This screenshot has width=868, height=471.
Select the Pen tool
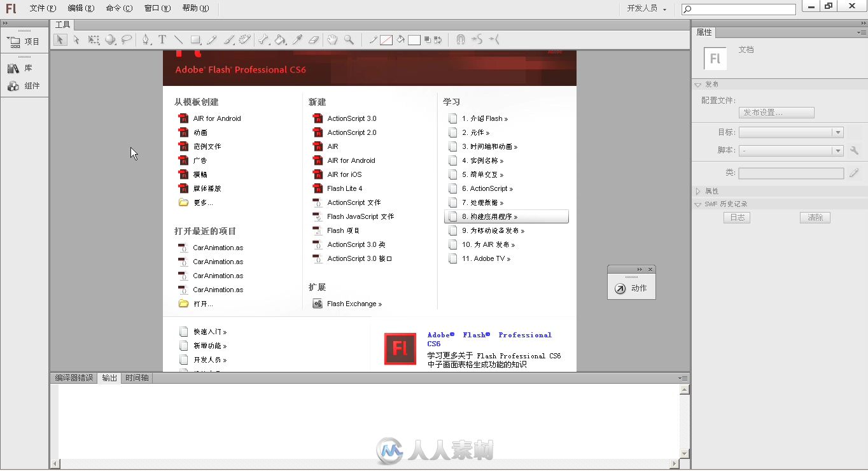click(146, 39)
